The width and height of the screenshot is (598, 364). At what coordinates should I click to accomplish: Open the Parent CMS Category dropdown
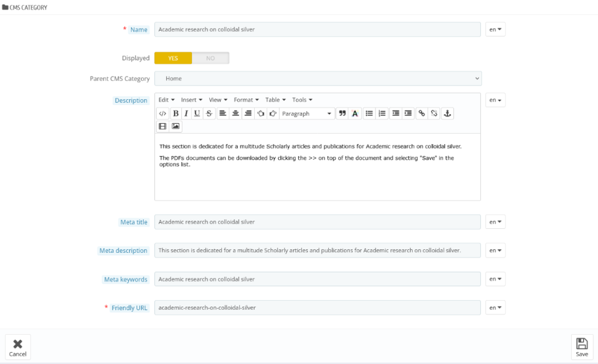pyautogui.click(x=318, y=78)
